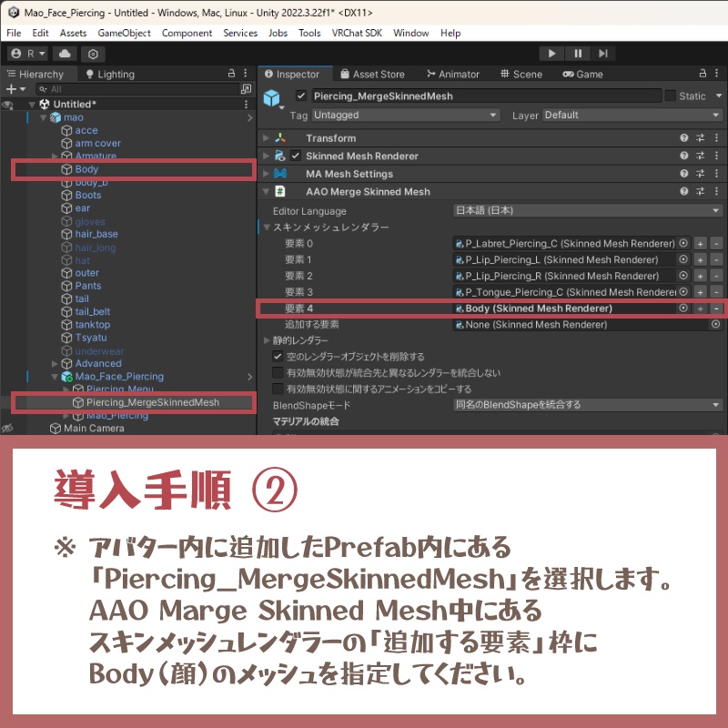Open the Static flags dropdown arrow
728x728 pixels.
coord(719,96)
